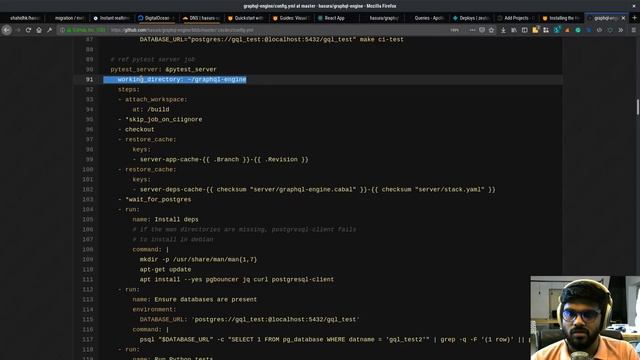
Task: Switch to the Deploys zeit tab
Action: 471,18
